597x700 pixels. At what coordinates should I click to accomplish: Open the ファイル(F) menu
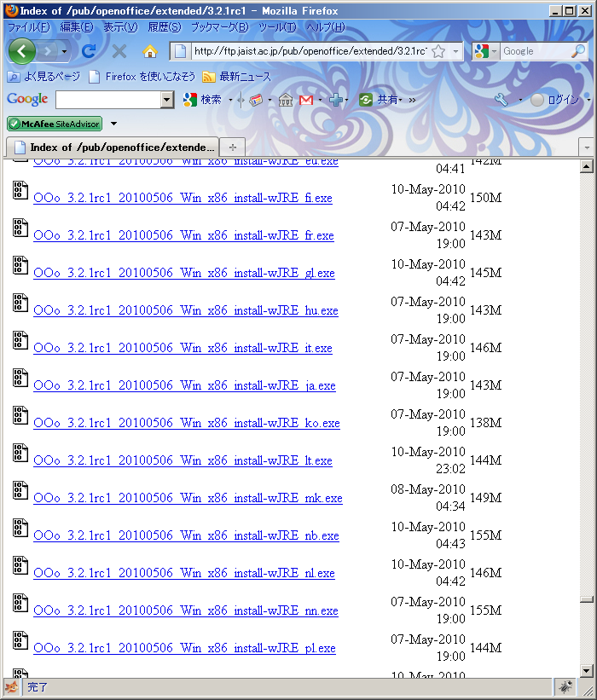pos(29,27)
